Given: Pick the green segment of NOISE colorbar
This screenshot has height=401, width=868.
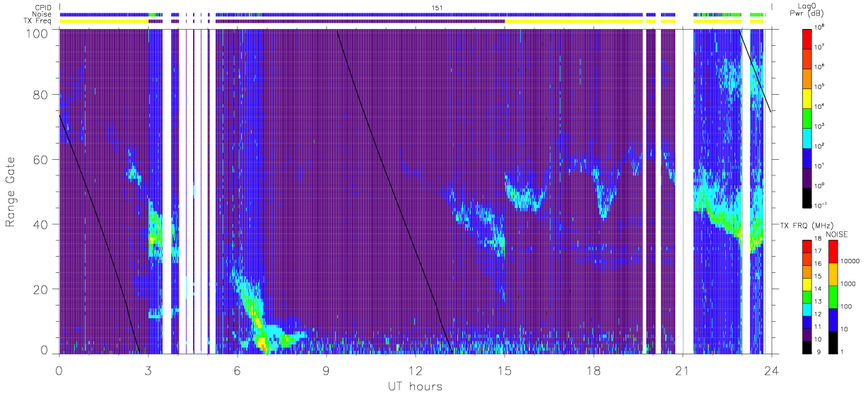Looking at the screenshot, I should pyautogui.click(x=833, y=297).
